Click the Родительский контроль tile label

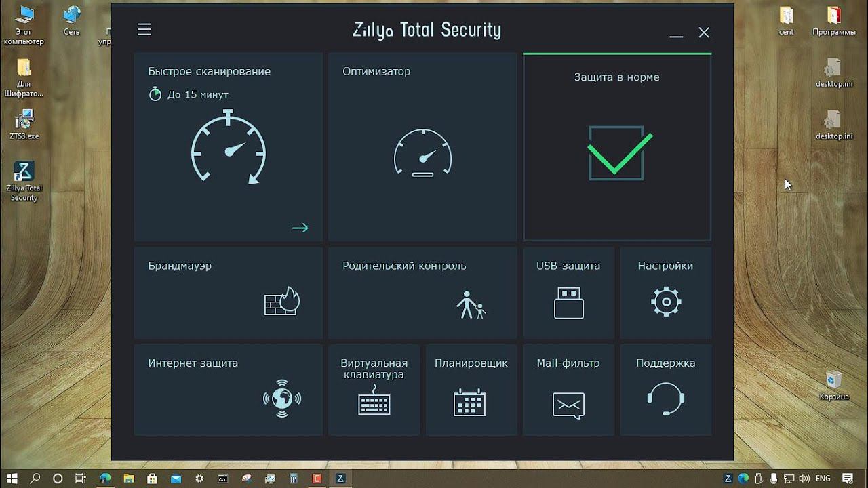(x=404, y=266)
